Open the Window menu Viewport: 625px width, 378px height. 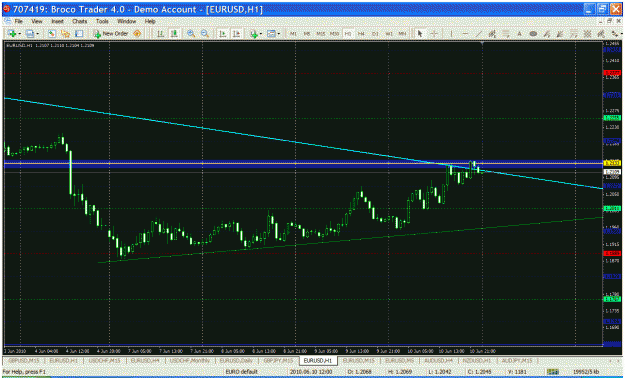pyautogui.click(x=126, y=22)
